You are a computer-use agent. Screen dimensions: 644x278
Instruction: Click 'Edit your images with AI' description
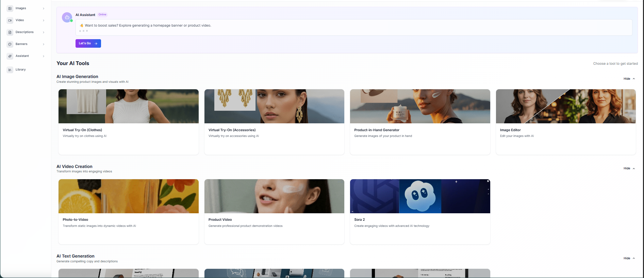[x=517, y=136]
